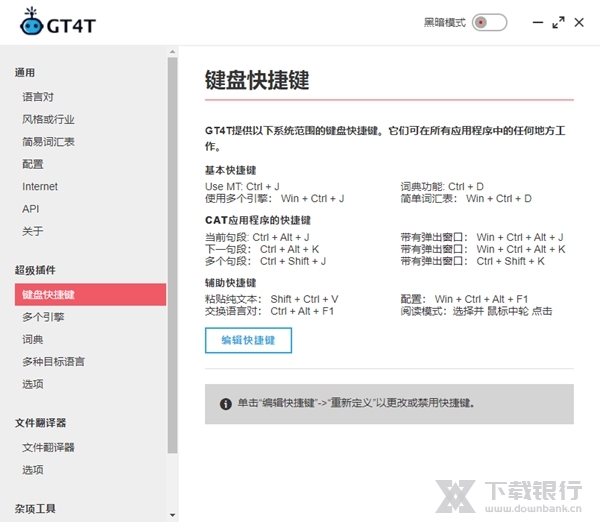Viewport: 600px width, 522px height.
Task: Click the 杂项工具 section heading
Action: click(x=35, y=509)
